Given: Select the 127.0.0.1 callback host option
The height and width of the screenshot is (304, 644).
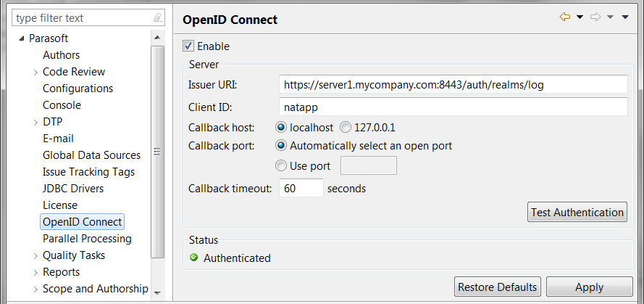Looking at the screenshot, I should click(x=346, y=128).
